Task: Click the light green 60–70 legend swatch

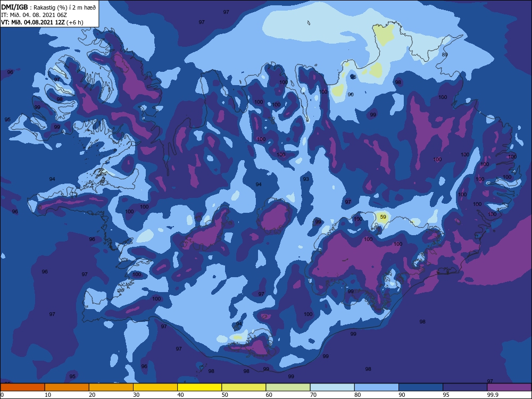Action: [x=288, y=387]
